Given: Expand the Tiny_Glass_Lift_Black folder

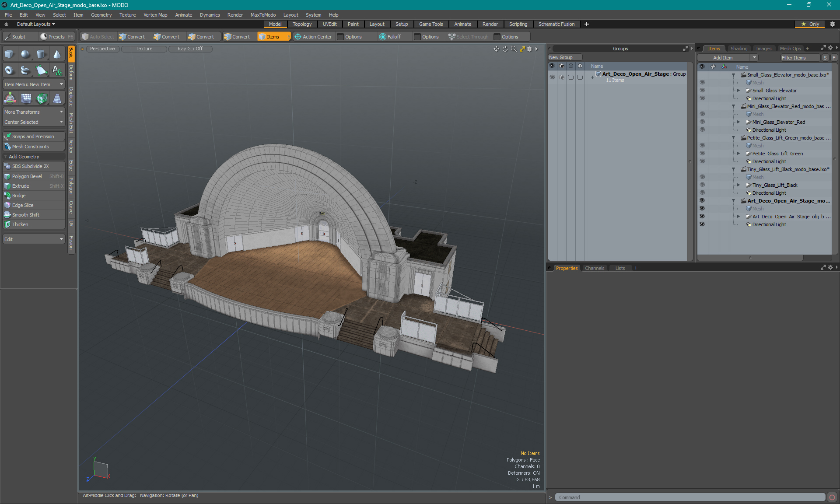Looking at the screenshot, I should tap(739, 185).
